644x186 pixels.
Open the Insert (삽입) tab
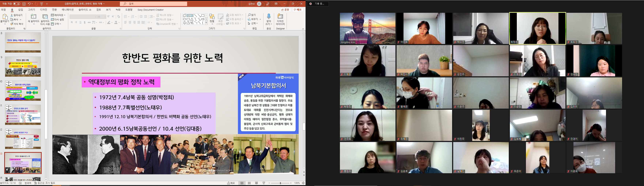coord(20,10)
